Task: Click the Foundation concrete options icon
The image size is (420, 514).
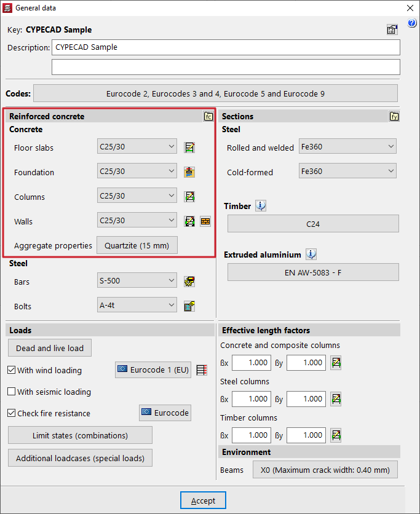Action: coord(190,172)
